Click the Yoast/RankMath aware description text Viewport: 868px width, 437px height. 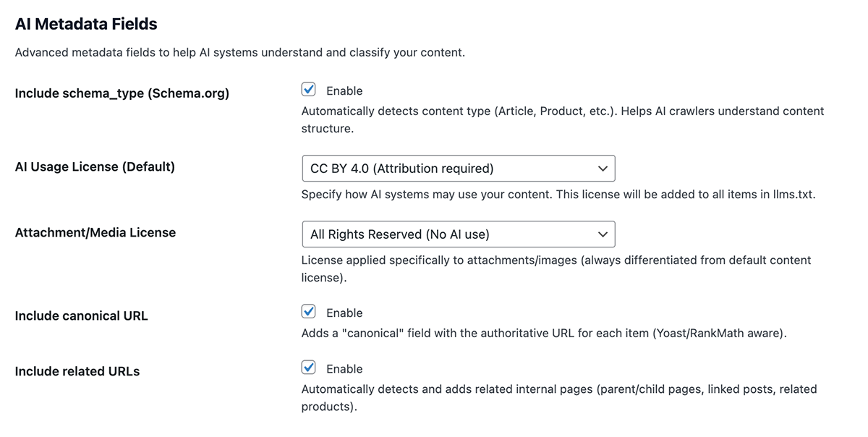coord(543,334)
